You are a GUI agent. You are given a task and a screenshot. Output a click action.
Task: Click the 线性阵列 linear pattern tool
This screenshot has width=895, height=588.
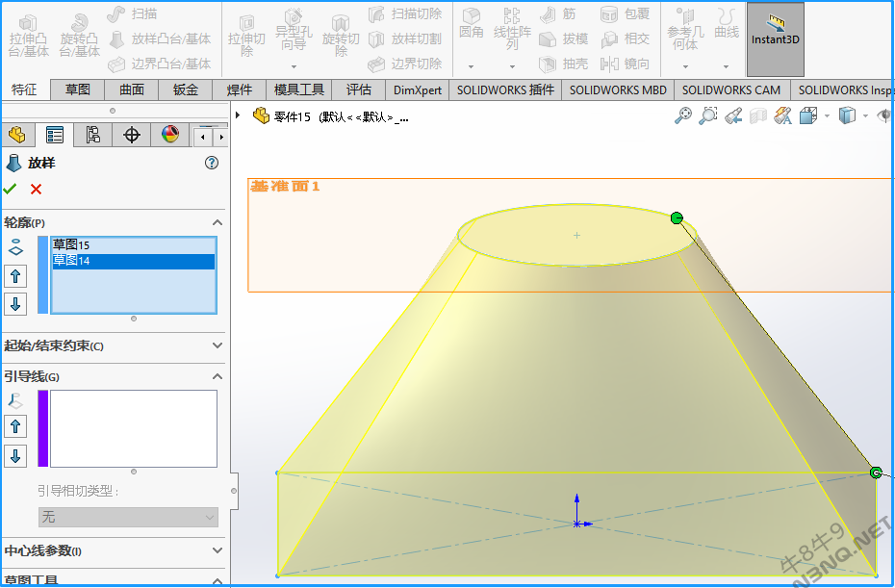pos(512,29)
